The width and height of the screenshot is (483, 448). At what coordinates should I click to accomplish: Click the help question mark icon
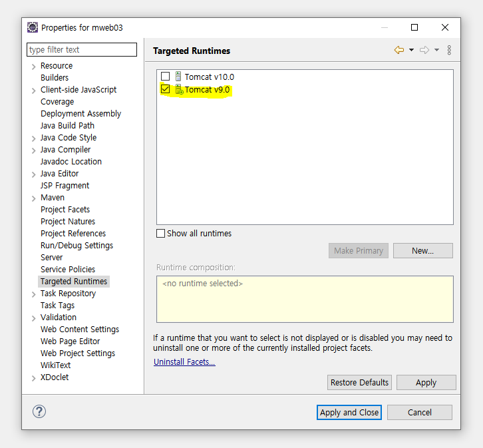pyautogui.click(x=39, y=411)
